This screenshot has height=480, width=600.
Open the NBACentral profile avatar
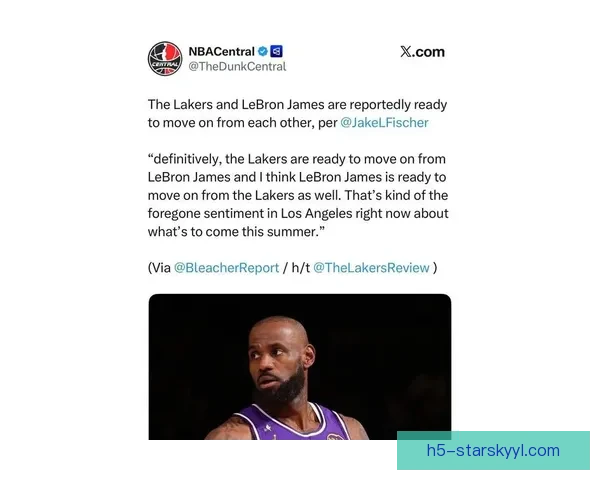point(165,59)
